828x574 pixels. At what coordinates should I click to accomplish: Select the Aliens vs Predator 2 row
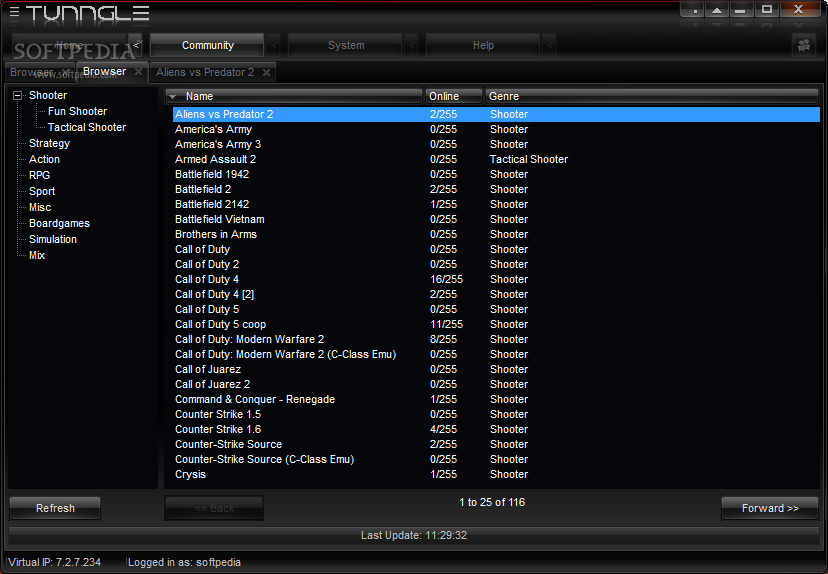[496, 114]
